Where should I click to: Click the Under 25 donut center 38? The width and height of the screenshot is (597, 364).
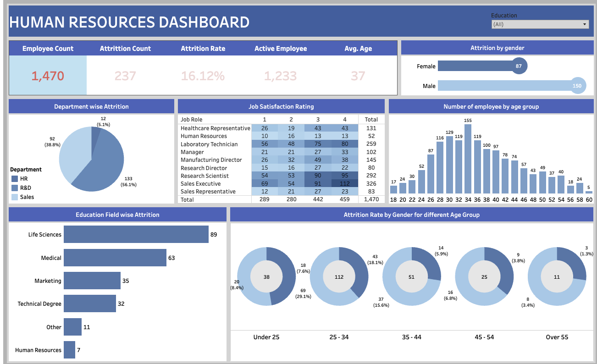(x=266, y=277)
